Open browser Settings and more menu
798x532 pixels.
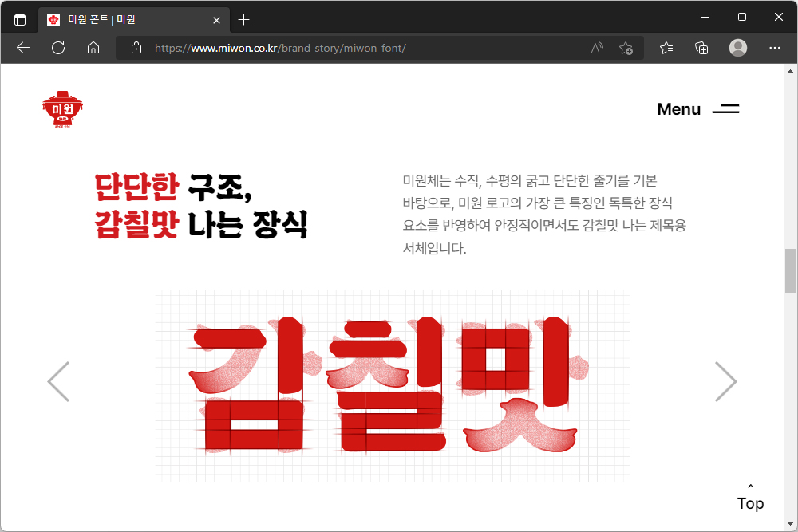[x=775, y=48]
